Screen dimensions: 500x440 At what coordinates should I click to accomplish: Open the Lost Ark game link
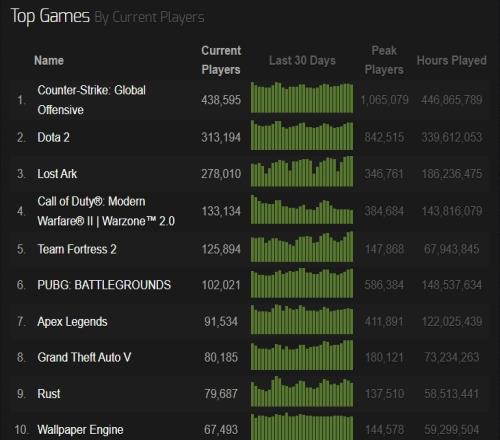pos(57,174)
